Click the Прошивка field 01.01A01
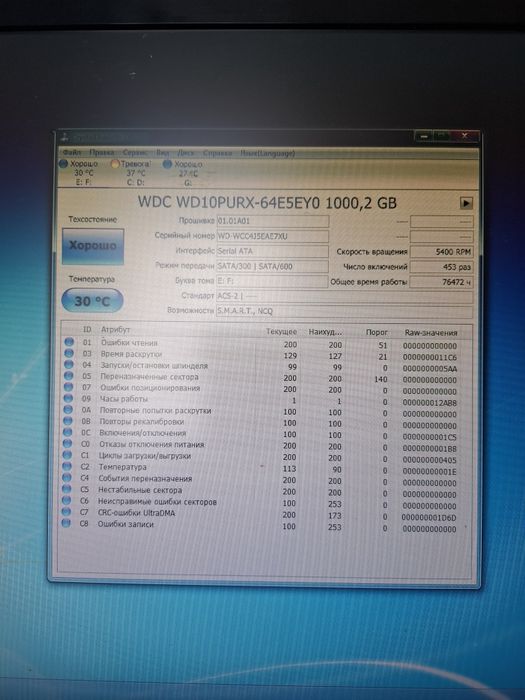 pos(273,221)
